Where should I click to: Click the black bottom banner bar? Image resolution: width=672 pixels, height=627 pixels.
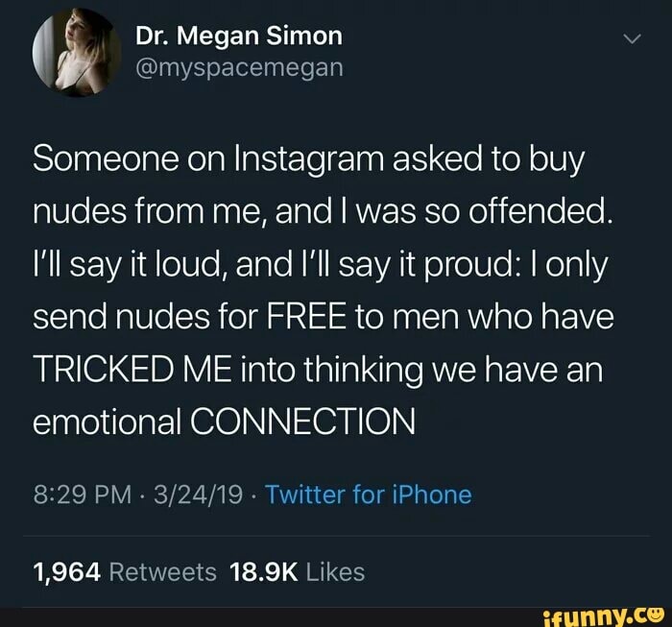point(336,617)
